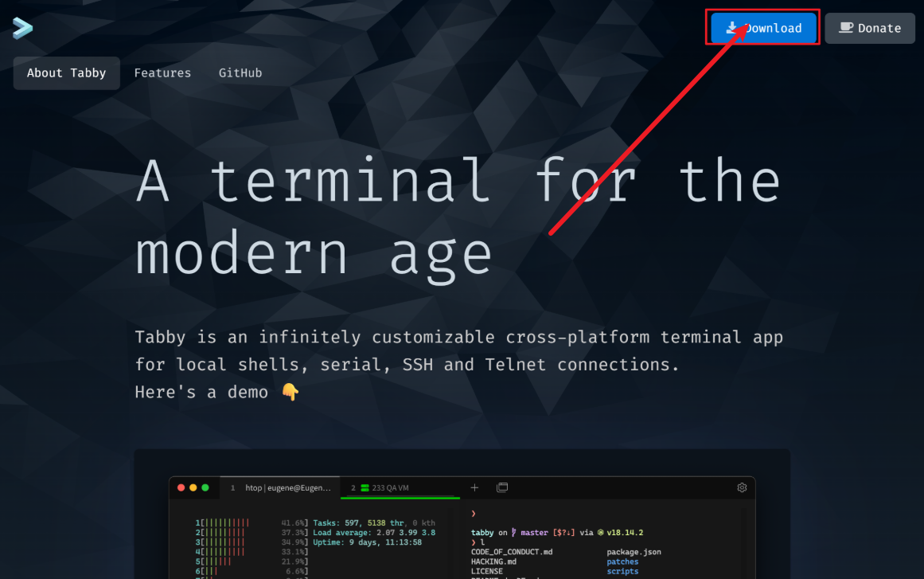Viewport: 924px width, 579px height.
Task: Switch to the htop terminal tab
Action: [x=280, y=487]
